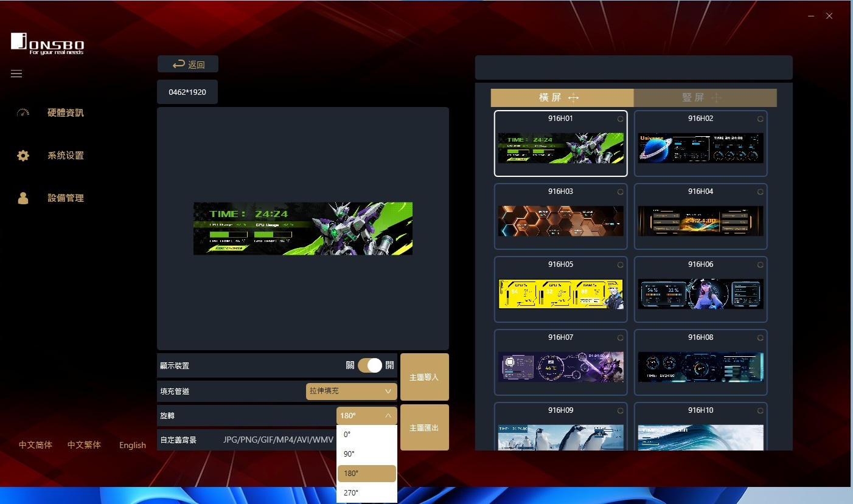The image size is (853, 504).
Task: Open the 拉伸填充 fill mode dropdown
Action: coord(352,392)
